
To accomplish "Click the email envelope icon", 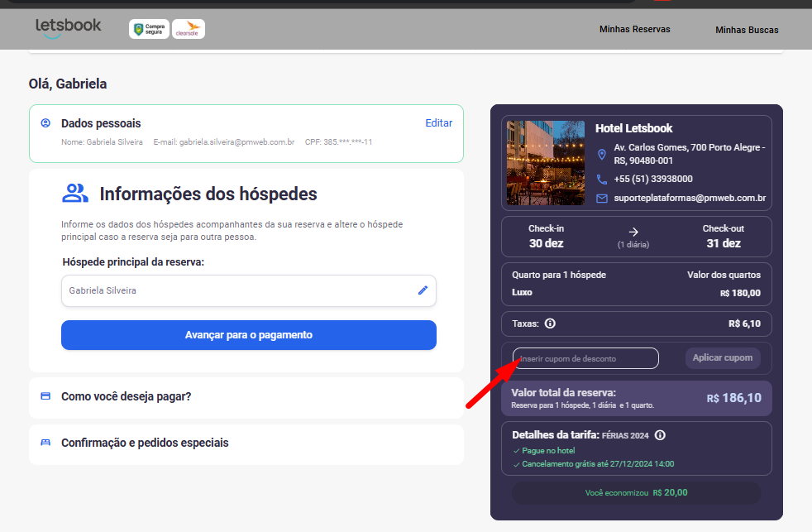I will [x=601, y=199].
